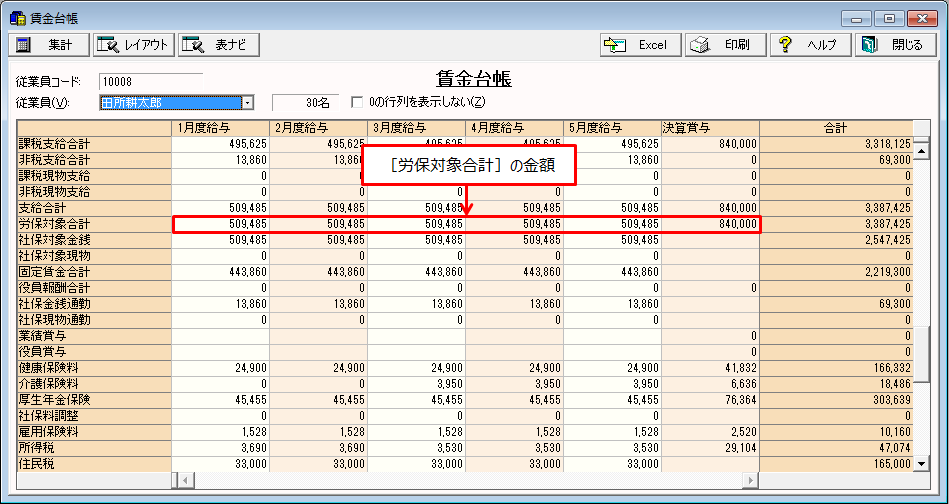Click the 閉じる door icon button
Viewport: 949px width, 504px height.
(870, 45)
